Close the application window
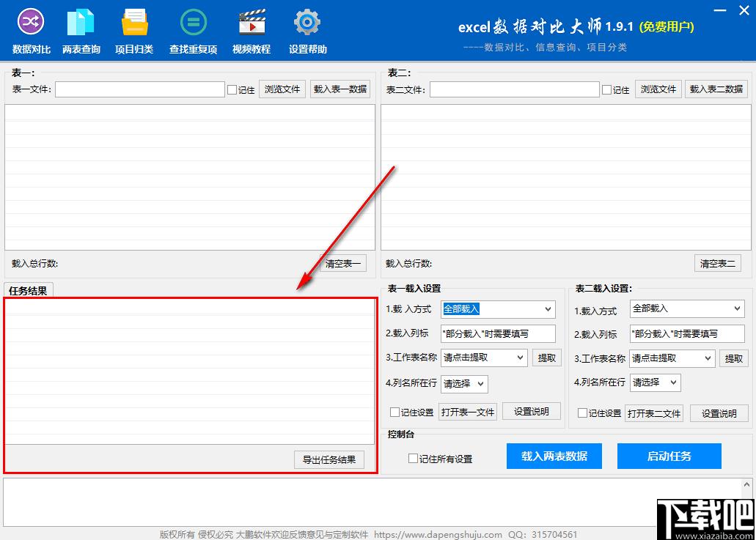The image size is (756, 540). [x=744, y=10]
